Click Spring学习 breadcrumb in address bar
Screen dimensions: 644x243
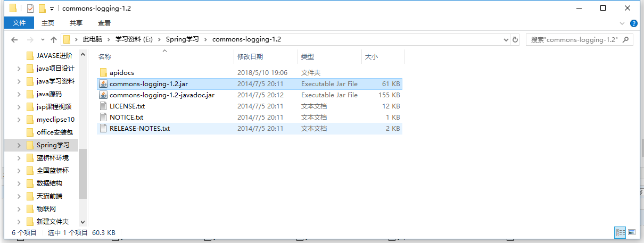(x=183, y=39)
